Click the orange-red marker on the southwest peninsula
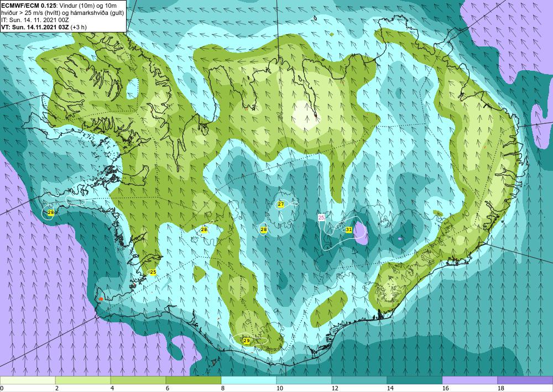This screenshot has width=553, height=392. pyautogui.click(x=101, y=299)
